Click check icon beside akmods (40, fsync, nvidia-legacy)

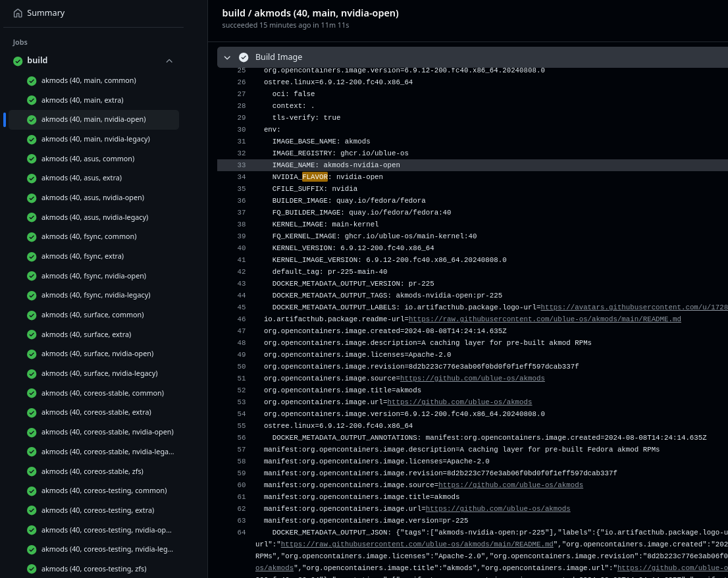tap(32, 295)
